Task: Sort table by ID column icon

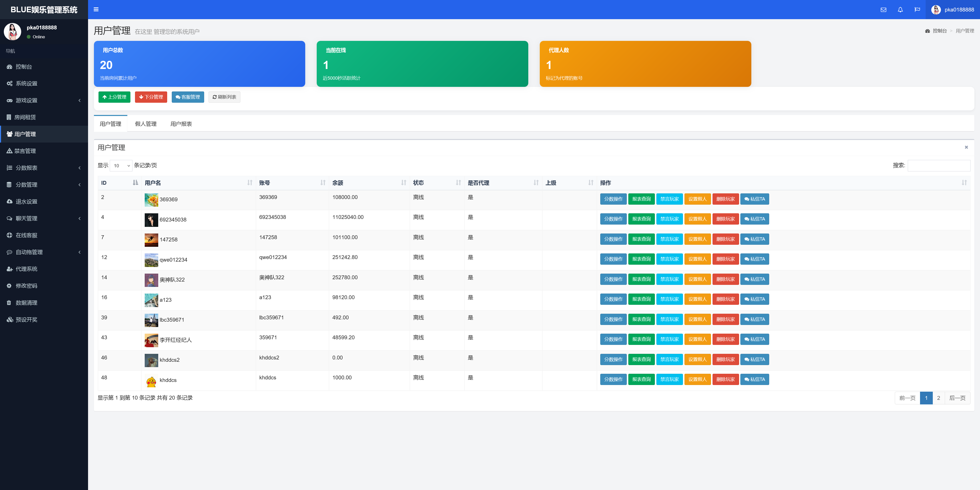Action: (x=135, y=183)
